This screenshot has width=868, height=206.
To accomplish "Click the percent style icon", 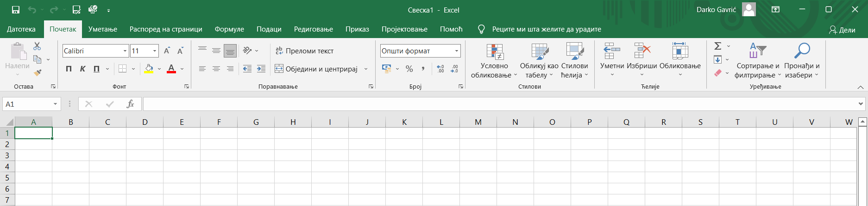I will [x=409, y=69].
